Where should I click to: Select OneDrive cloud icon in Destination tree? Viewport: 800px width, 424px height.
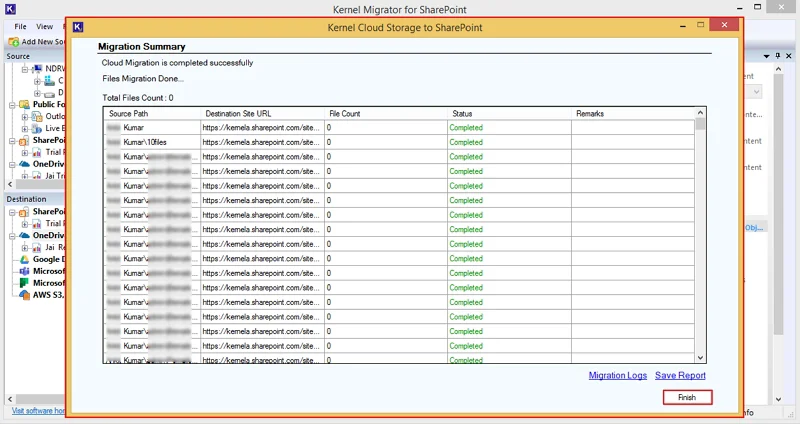pyautogui.click(x=24, y=235)
